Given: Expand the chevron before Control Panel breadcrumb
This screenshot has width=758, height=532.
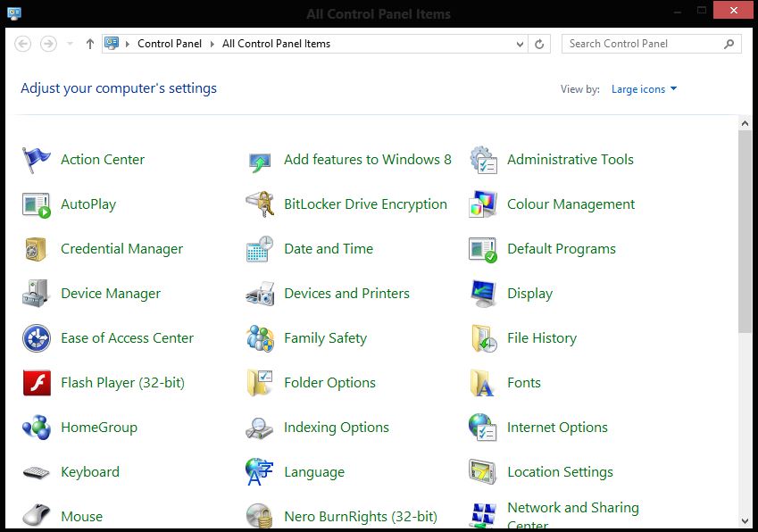Looking at the screenshot, I should (x=128, y=44).
